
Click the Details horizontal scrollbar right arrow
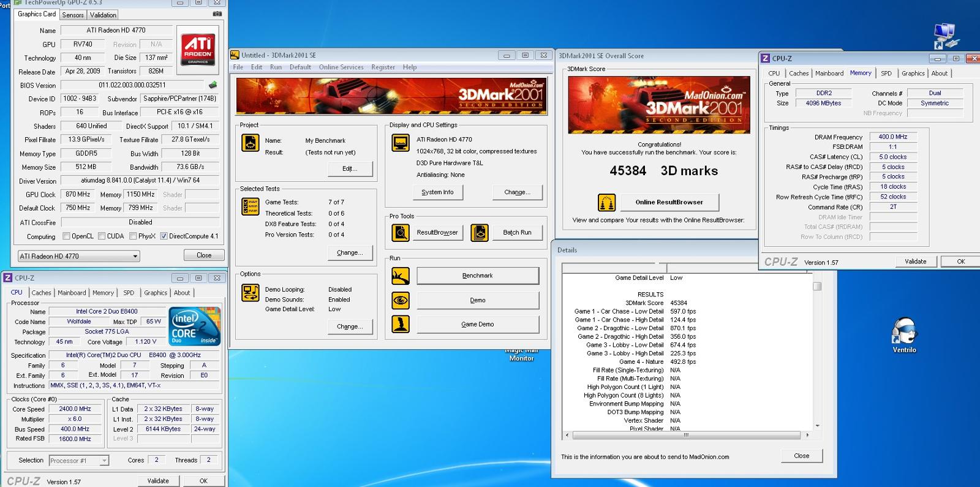tap(808, 435)
